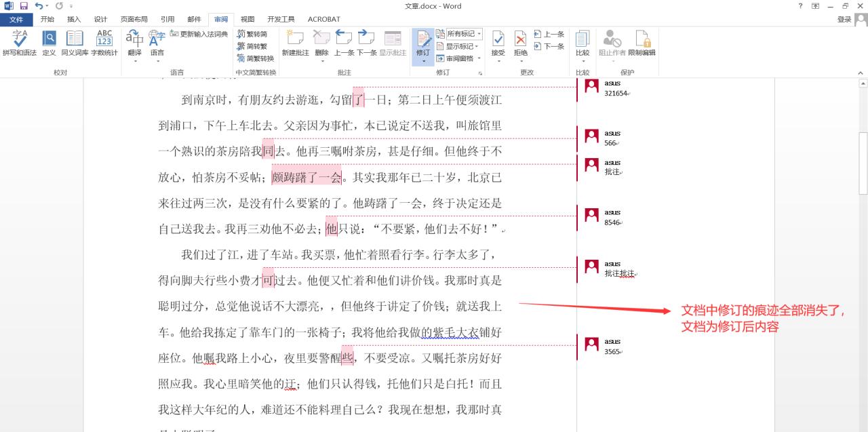The width and height of the screenshot is (868, 432).
Task: Convert text with 繁转简
Action: (252, 34)
